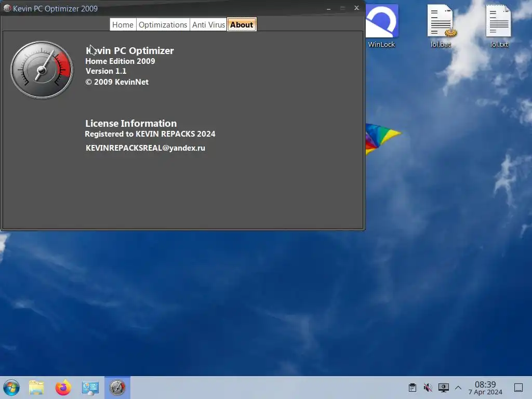532x399 pixels.
Task: Open the WinLock desktop shortcut
Action: (381, 26)
